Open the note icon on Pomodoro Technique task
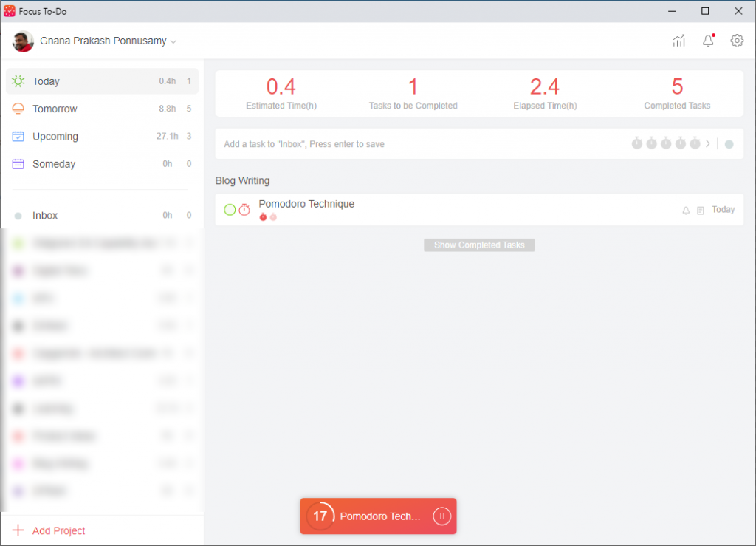 click(700, 211)
